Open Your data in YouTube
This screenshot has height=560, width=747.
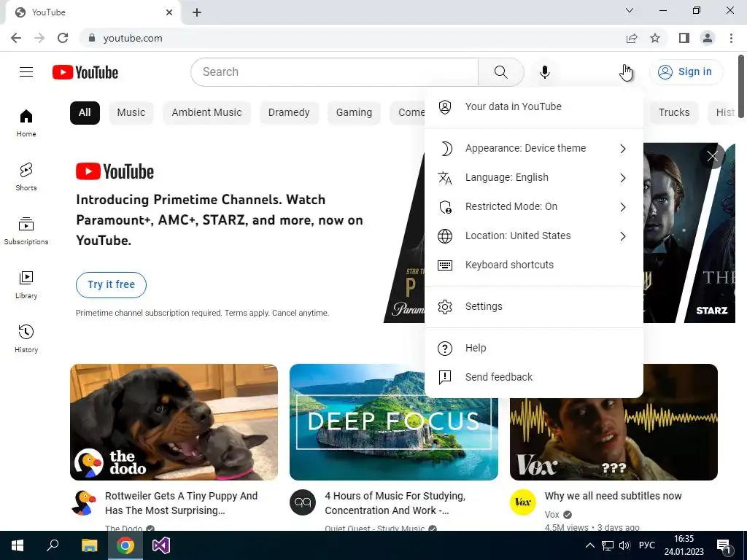click(533, 106)
